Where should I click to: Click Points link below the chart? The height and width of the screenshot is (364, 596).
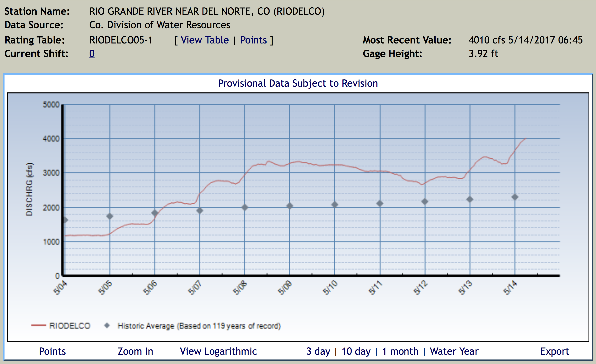[x=52, y=351]
